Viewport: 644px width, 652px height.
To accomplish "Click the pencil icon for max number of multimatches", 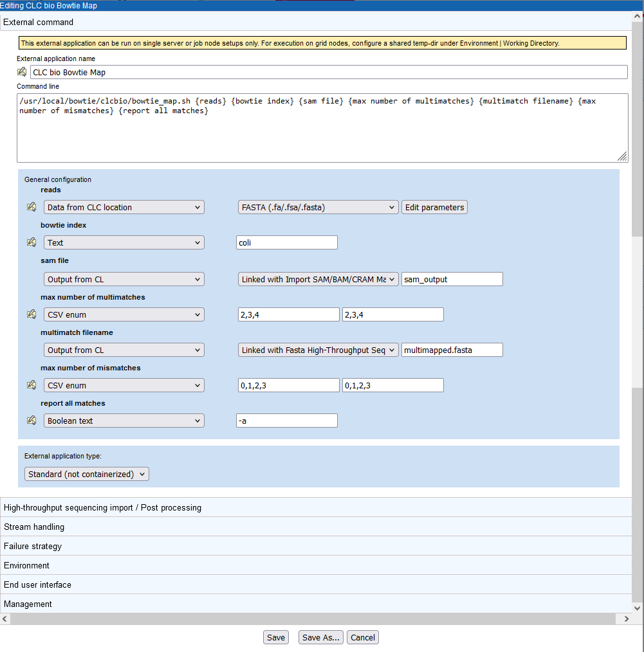I will [x=31, y=314].
